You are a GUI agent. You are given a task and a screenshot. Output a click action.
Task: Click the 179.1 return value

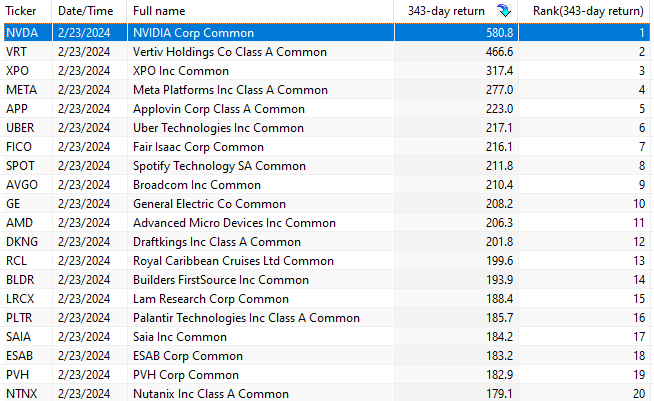pyautogui.click(x=499, y=393)
